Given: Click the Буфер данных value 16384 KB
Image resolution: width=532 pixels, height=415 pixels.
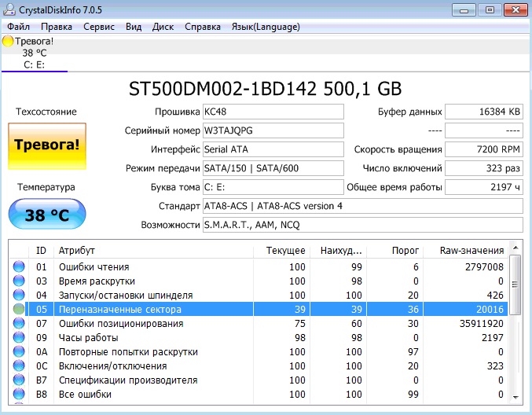Looking at the screenshot, I should point(484,112).
